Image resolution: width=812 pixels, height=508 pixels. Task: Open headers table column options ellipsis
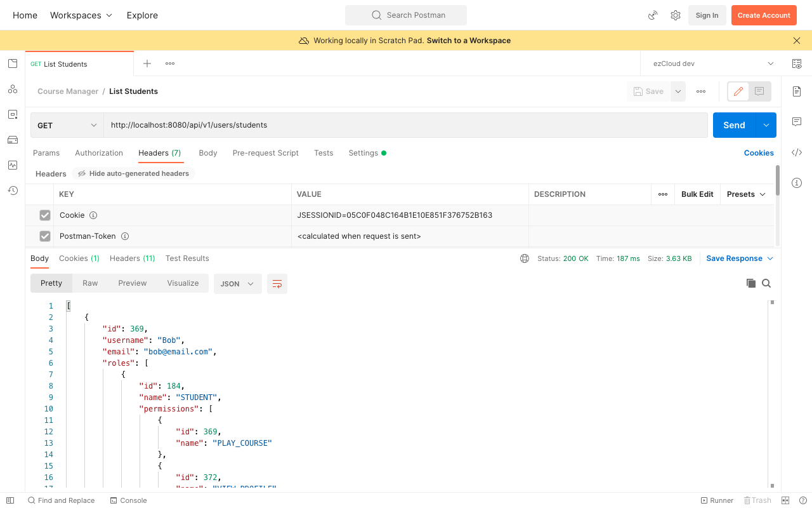[663, 194]
